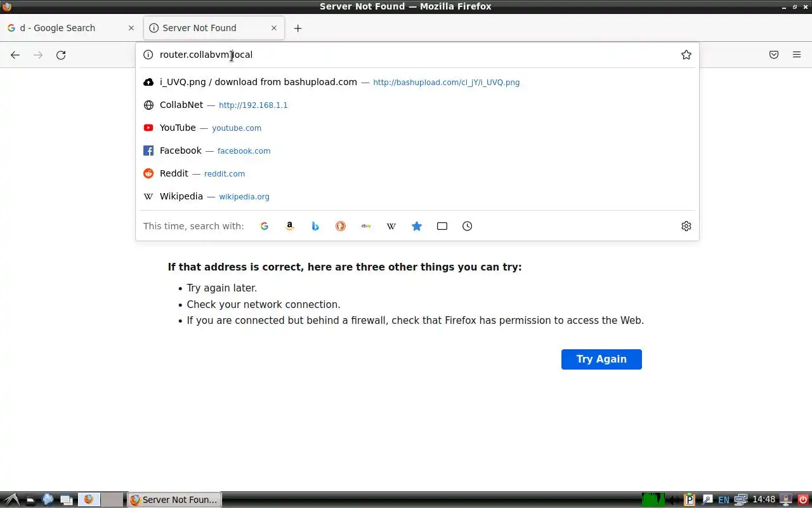This screenshot has width=812, height=508.
Task: Show site information icon in address bar
Action: pos(148,55)
